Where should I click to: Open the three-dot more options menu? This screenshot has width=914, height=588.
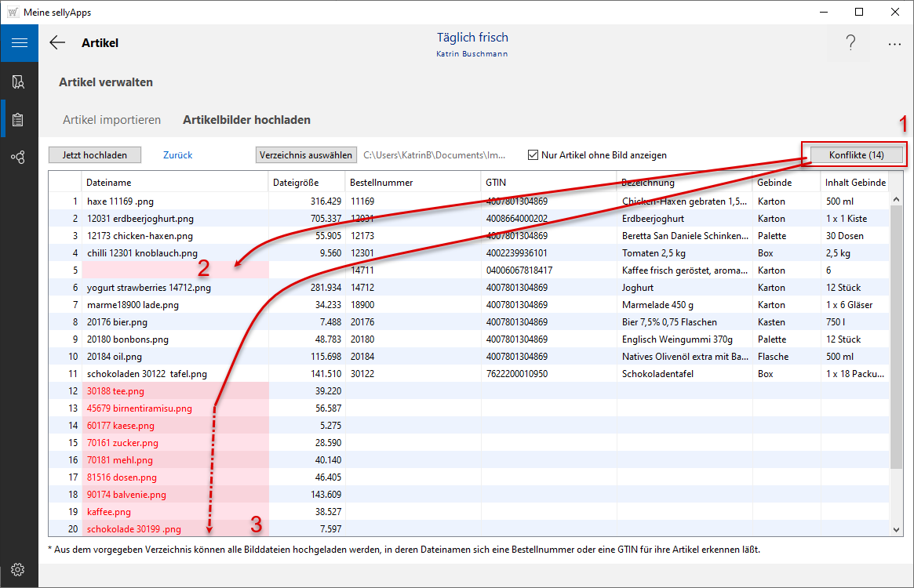coord(894,44)
